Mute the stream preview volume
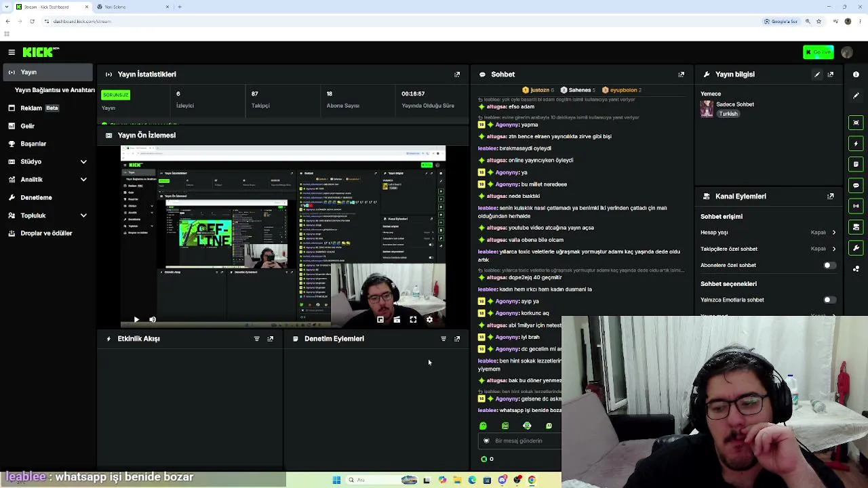 tap(153, 319)
